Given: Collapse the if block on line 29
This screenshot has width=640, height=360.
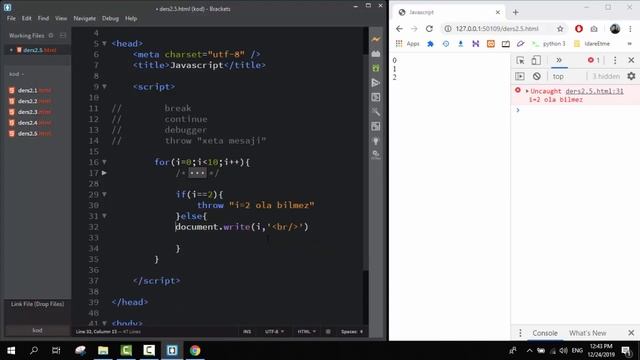Looking at the screenshot, I should pos(104,194).
